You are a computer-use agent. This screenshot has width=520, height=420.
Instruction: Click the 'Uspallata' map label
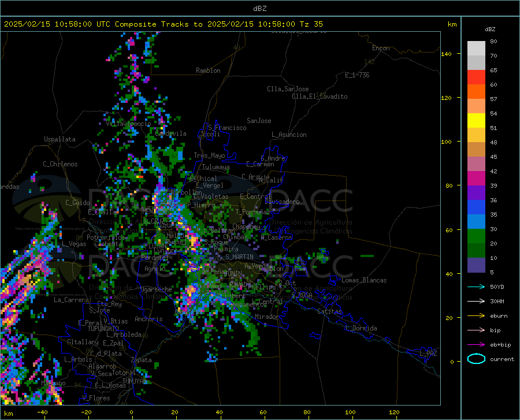click(x=60, y=139)
